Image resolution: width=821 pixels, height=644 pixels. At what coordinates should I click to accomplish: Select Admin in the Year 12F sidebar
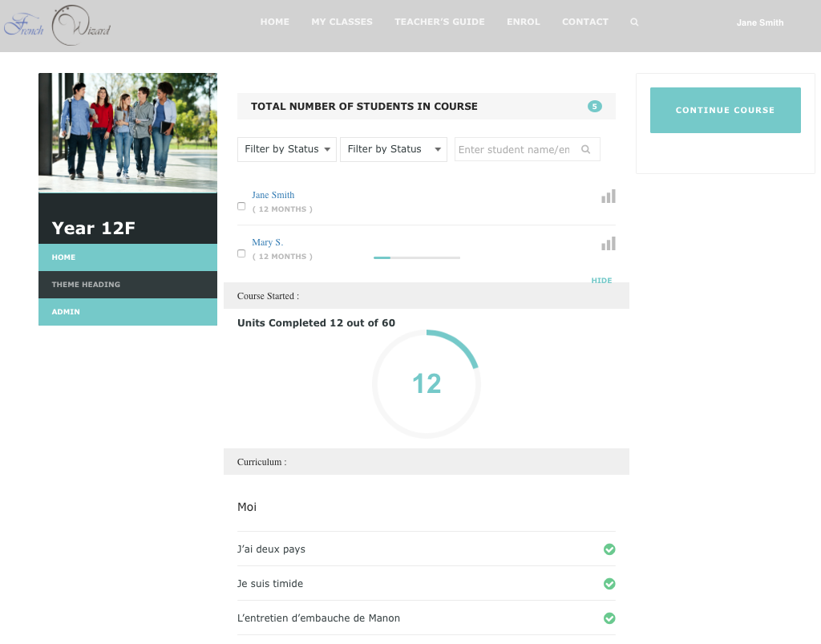[x=127, y=311]
